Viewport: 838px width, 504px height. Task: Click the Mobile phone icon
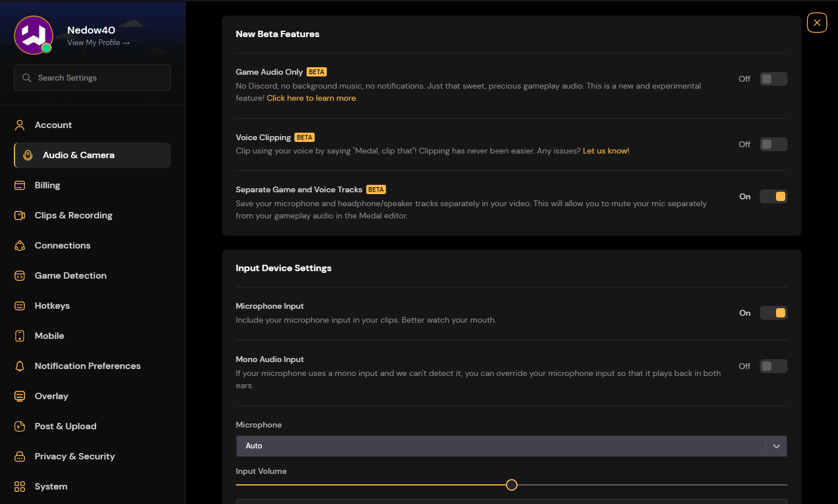20,336
